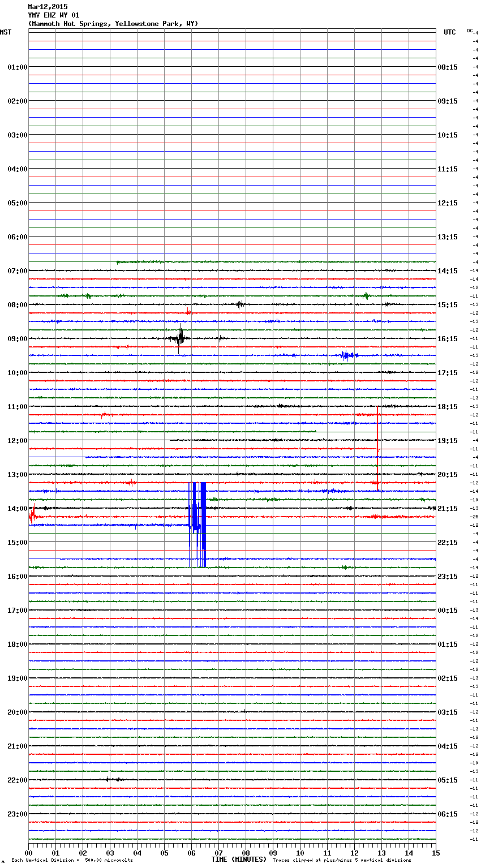Select the 18:00 MST time label
The image size is (481, 868).
click(x=18, y=644)
